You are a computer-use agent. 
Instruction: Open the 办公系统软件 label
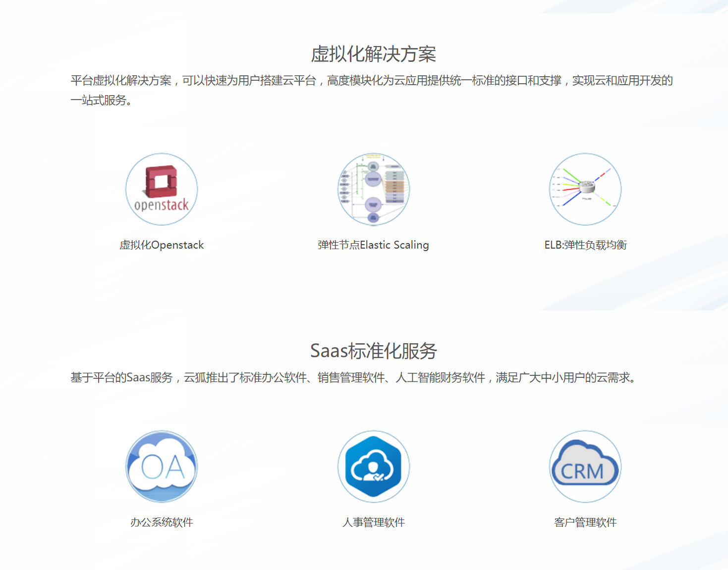click(162, 522)
